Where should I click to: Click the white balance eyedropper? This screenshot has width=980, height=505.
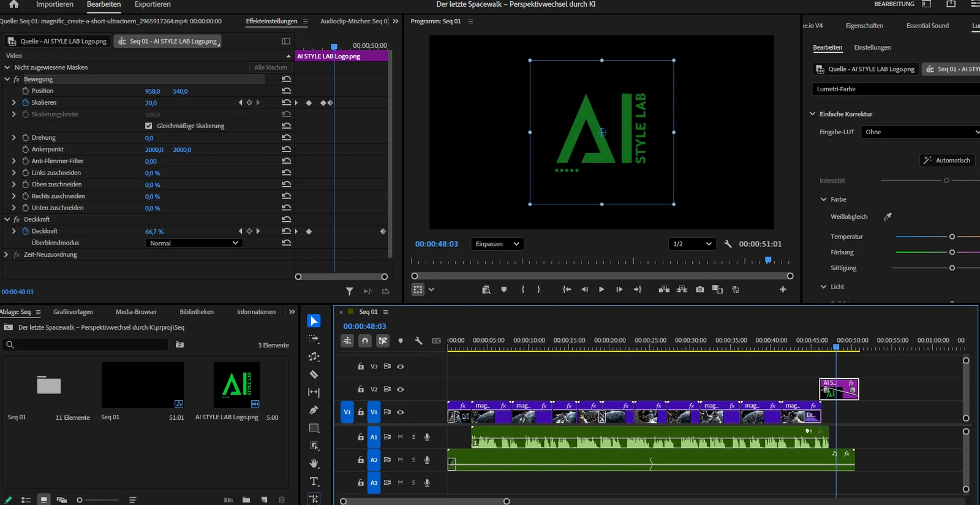[888, 216]
